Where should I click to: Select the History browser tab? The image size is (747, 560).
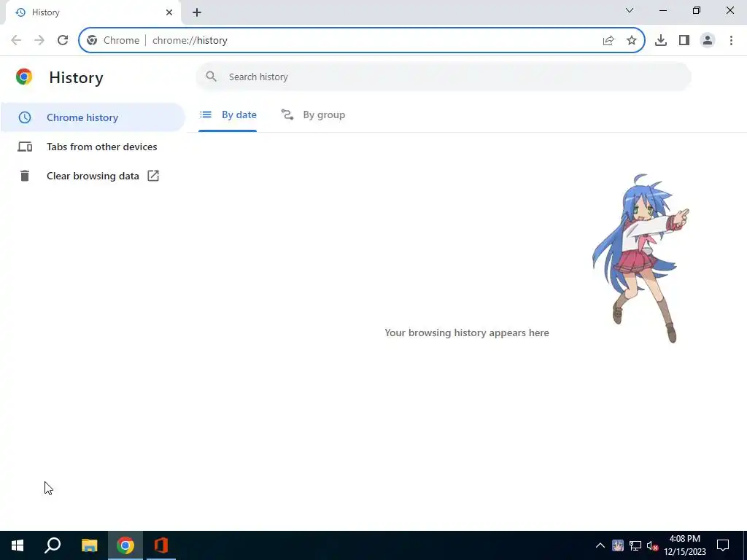pos(93,12)
